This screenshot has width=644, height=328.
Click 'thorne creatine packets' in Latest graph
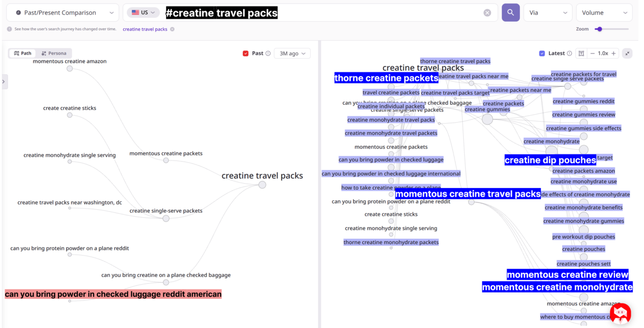tap(386, 78)
